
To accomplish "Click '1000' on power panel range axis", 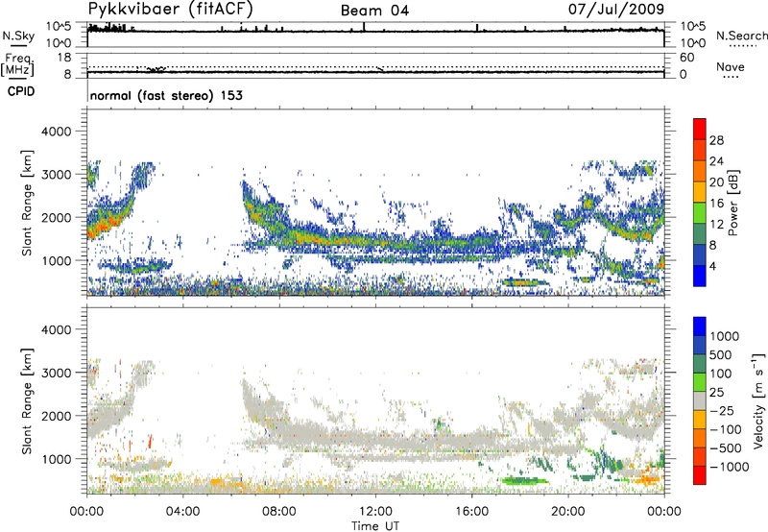I will coord(57,261).
